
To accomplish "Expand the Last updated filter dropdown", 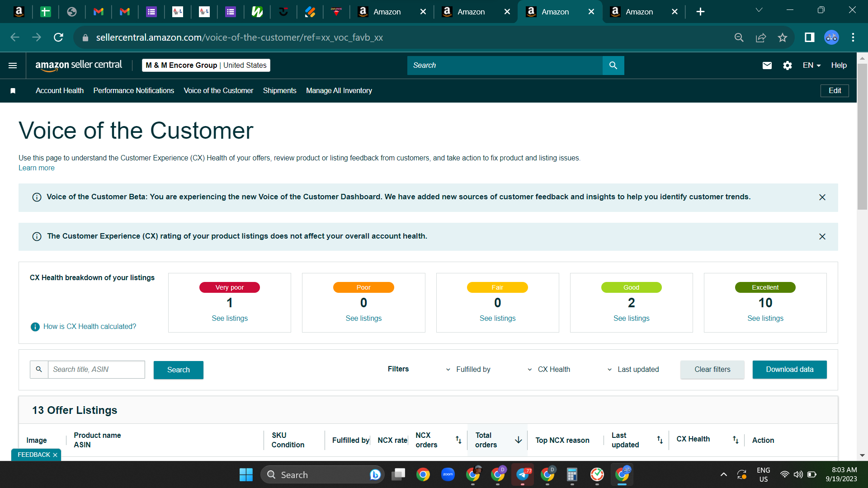I will click(x=633, y=370).
